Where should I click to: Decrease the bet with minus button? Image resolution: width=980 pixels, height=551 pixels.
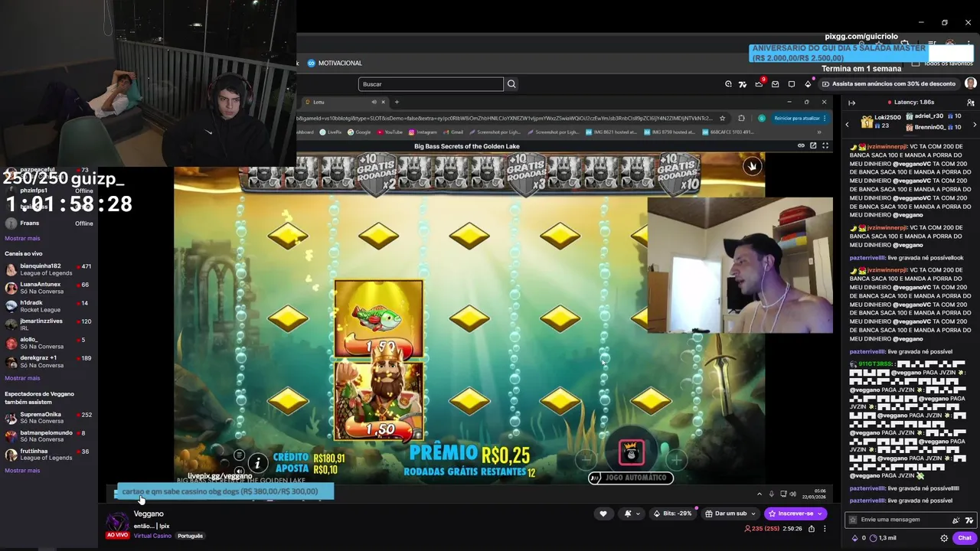click(x=586, y=459)
